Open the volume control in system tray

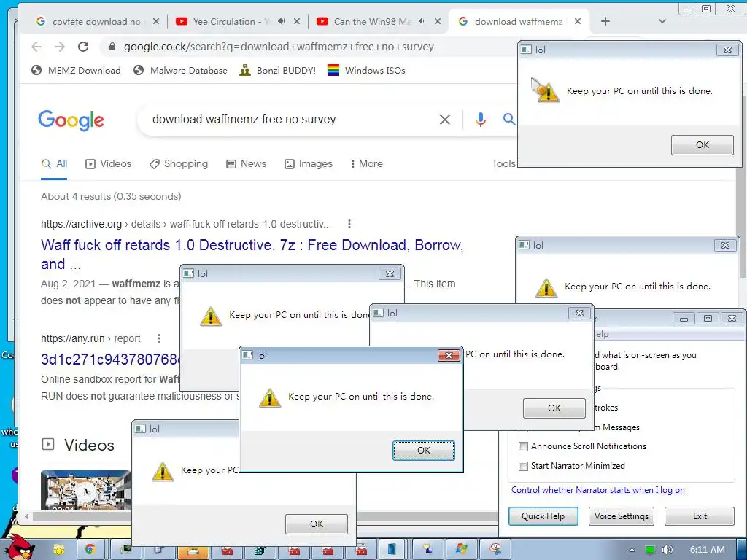tap(667, 550)
